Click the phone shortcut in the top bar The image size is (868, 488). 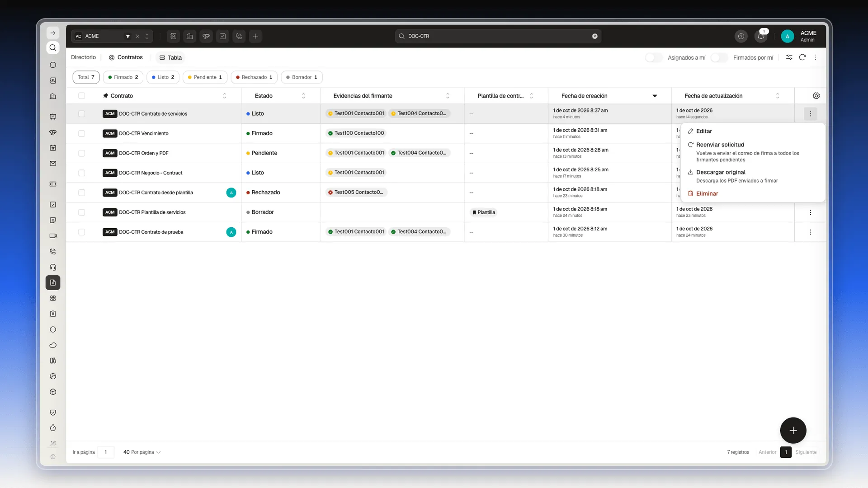point(239,36)
